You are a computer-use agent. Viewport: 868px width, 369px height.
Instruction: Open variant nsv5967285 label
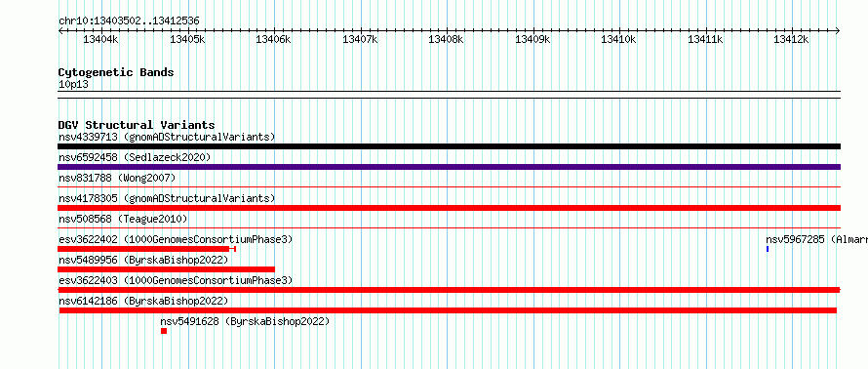pyautogui.click(x=816, y=239)
